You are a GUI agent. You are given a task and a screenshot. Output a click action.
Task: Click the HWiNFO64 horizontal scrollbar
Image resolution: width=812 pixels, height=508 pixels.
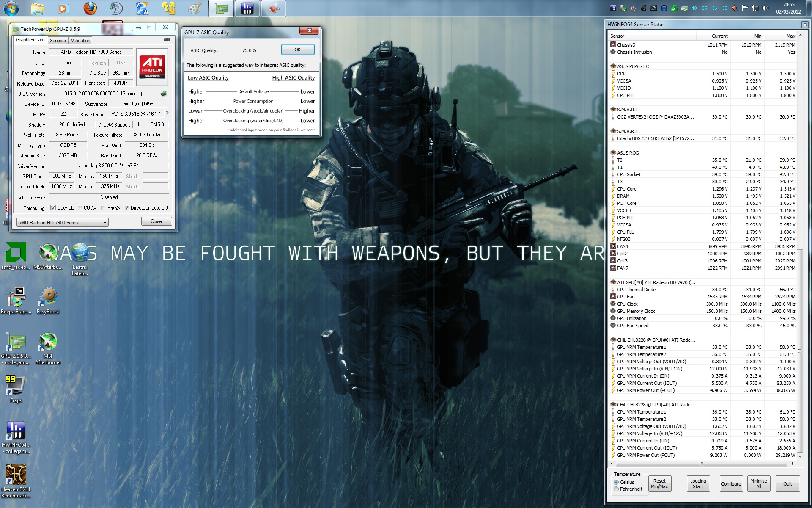click(702, 464)
